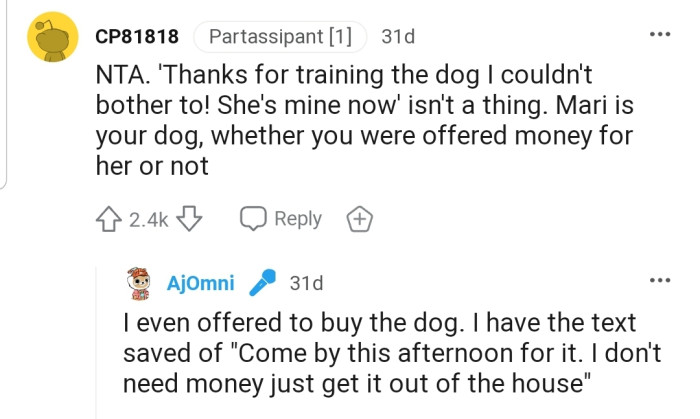
Task: Open the three-dot menu on AjOmni's reply
Action: pos(659,280)
